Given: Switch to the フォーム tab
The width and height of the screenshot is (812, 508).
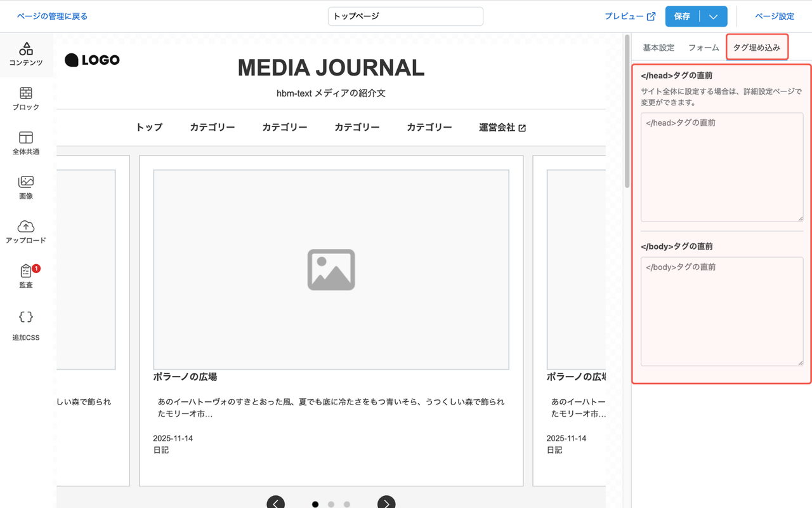Looking at the screenshot, I should coord(704,48).
